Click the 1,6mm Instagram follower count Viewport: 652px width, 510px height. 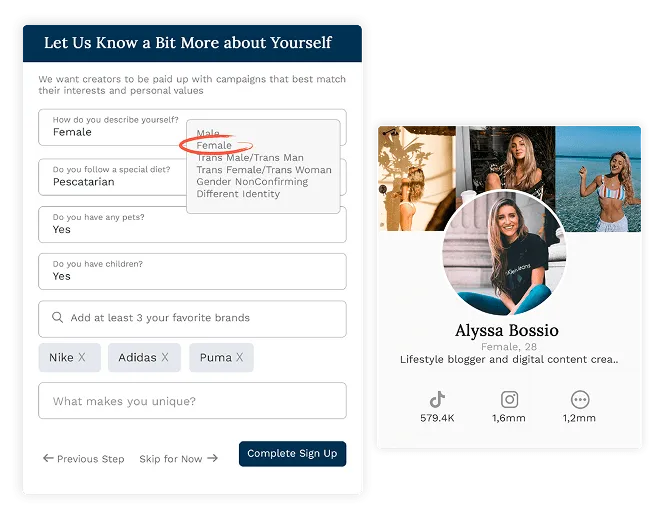coord(509,418)
